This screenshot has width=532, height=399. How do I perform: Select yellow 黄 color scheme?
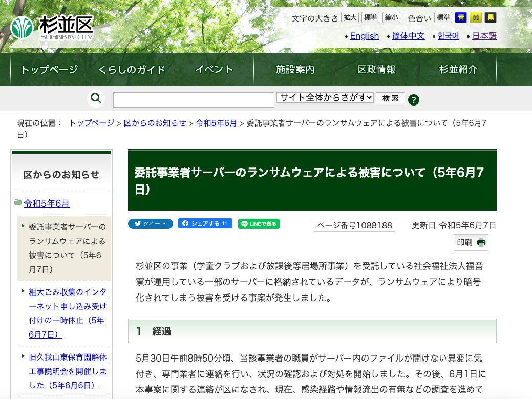[x=476, y=17]
